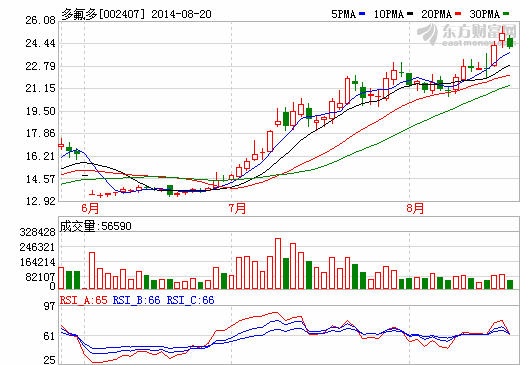The height and width of the screenshot is (365, 520).
Task: Click the RSI_B:66 indicator label
Action: click(137, 300)
